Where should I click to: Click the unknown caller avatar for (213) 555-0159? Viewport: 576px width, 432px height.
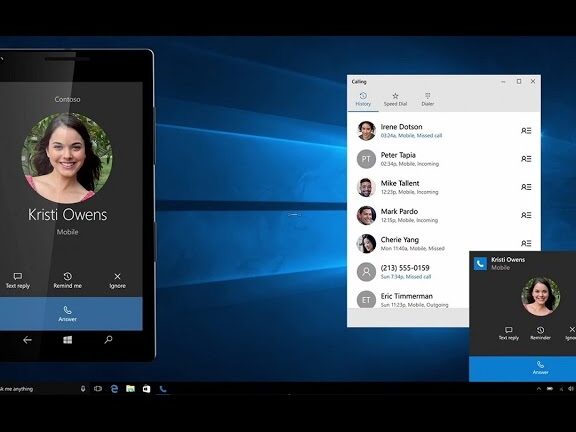366,272
